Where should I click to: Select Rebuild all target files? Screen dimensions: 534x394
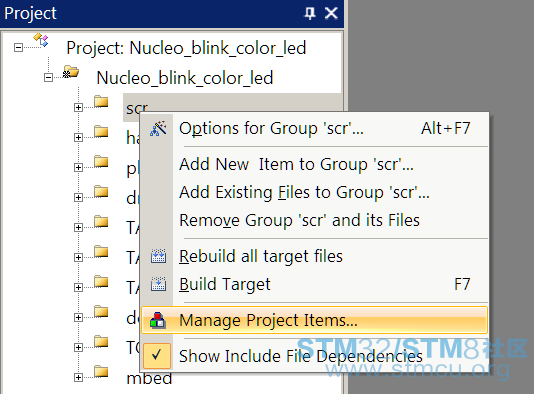315,256
